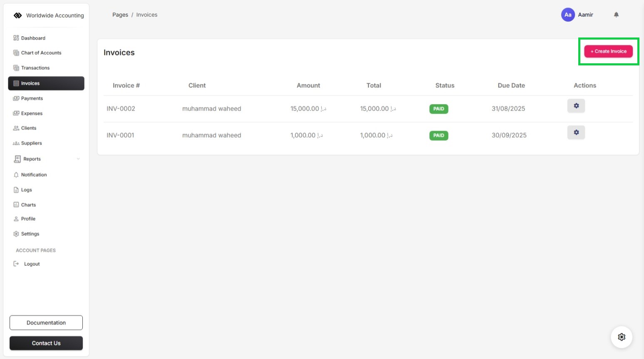644x359 pixels.
Task: Click the Create Invoice button
Action: 608,51
